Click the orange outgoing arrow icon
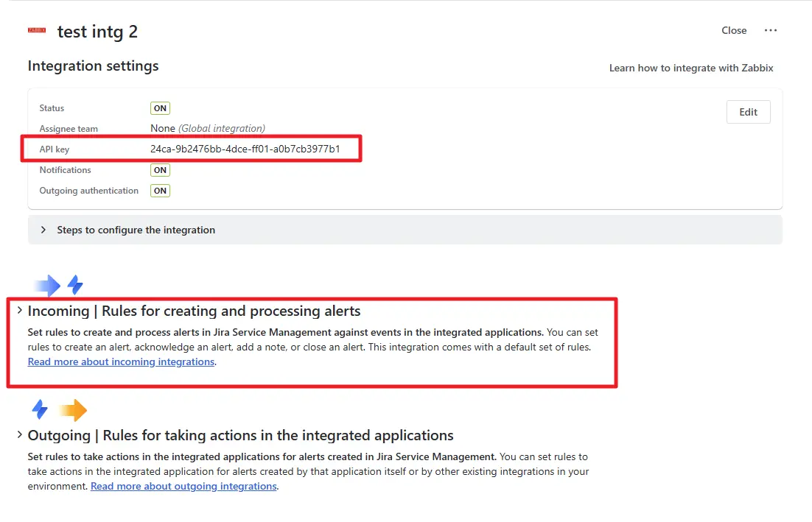The height and width of the screenshot is (522, 812). [x=74, y=409]
